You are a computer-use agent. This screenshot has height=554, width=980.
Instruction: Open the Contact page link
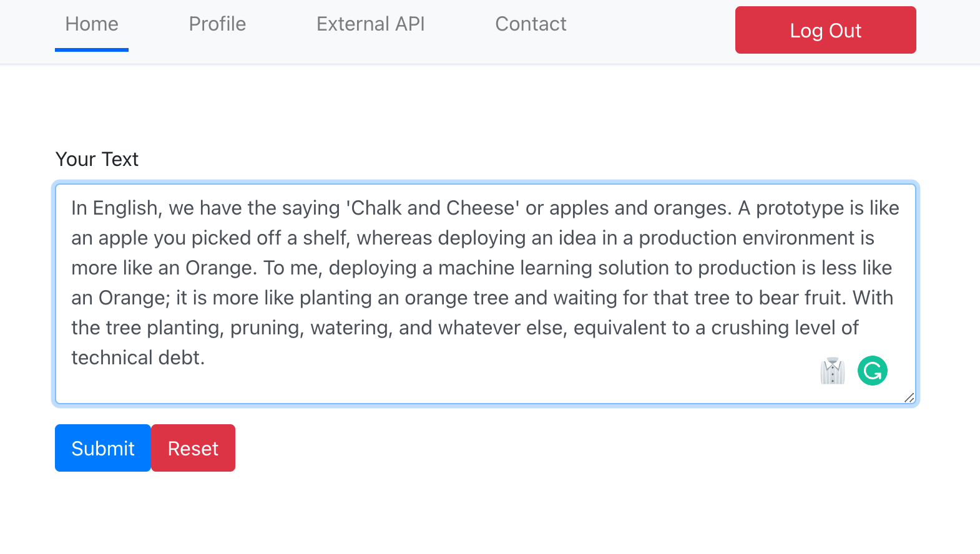tap(531, 24)
